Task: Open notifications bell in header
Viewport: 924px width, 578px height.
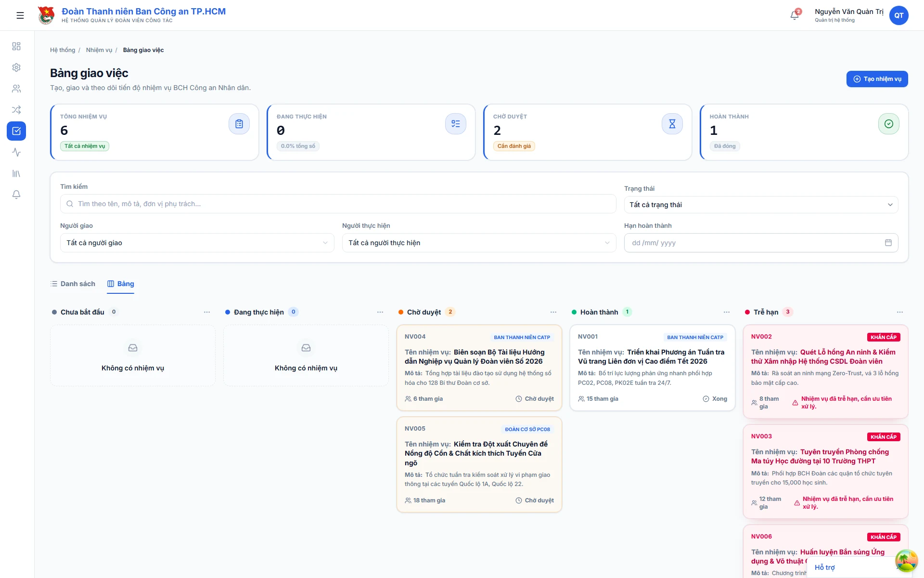Action: coord(795,15)
